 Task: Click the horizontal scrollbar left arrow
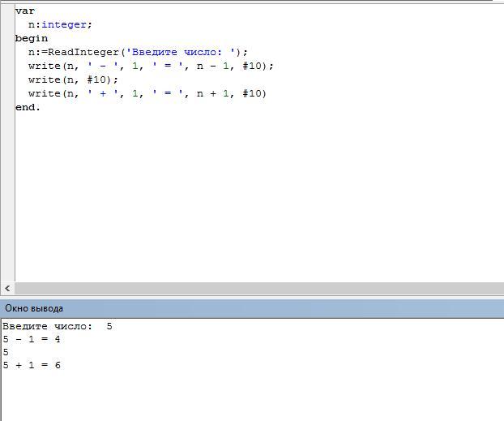(7, 289)
